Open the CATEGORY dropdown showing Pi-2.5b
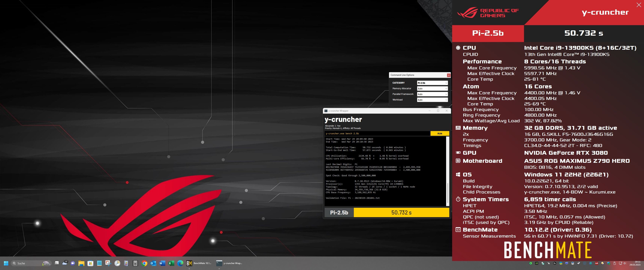Image resolution: width=644 pixels, height=270 pixels. (432, 83)
